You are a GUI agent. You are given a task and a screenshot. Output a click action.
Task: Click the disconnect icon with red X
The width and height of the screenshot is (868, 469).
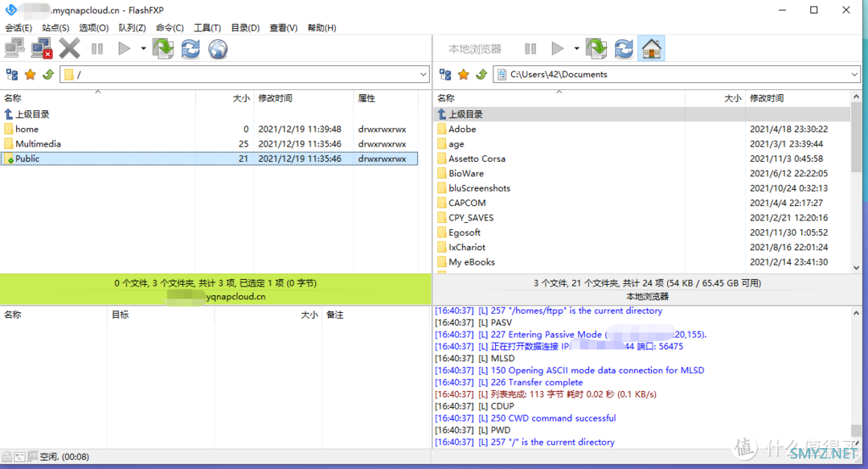coord(42,49)
